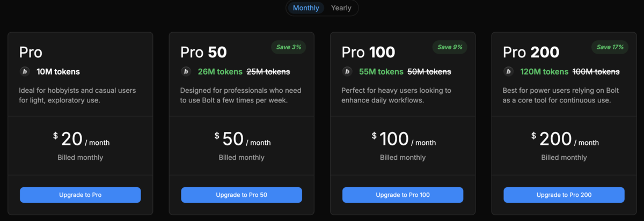The width and height of the screenshot is (644, 221).
Task: Click the Save 3% badge
Action: pyautogui.click(x=289, y=47)
